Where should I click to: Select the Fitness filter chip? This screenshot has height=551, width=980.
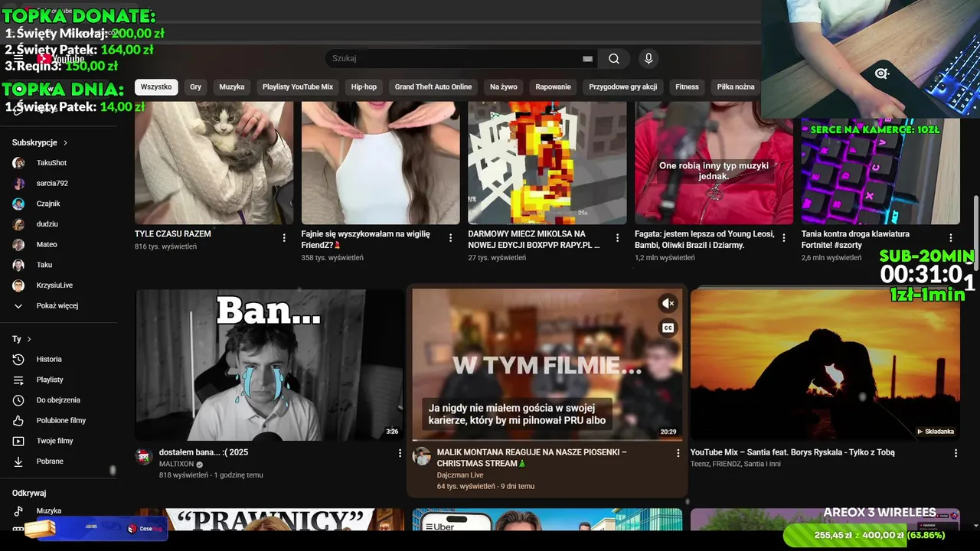click(687, 87)
